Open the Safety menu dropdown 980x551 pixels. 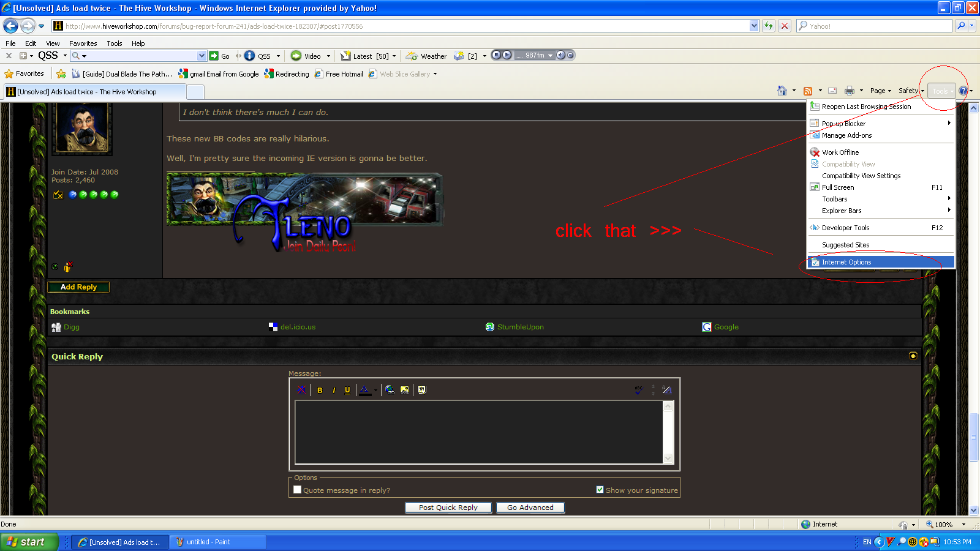[911, 91]
